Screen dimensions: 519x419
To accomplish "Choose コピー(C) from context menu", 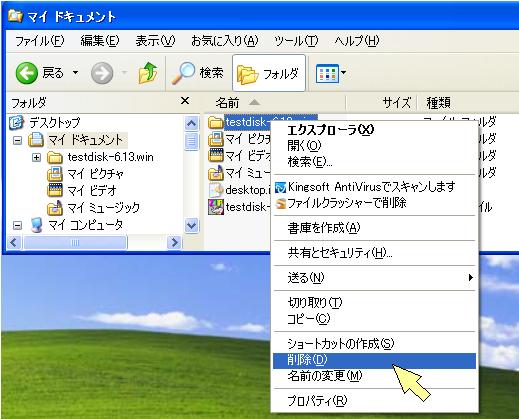I will click(374, 319).
